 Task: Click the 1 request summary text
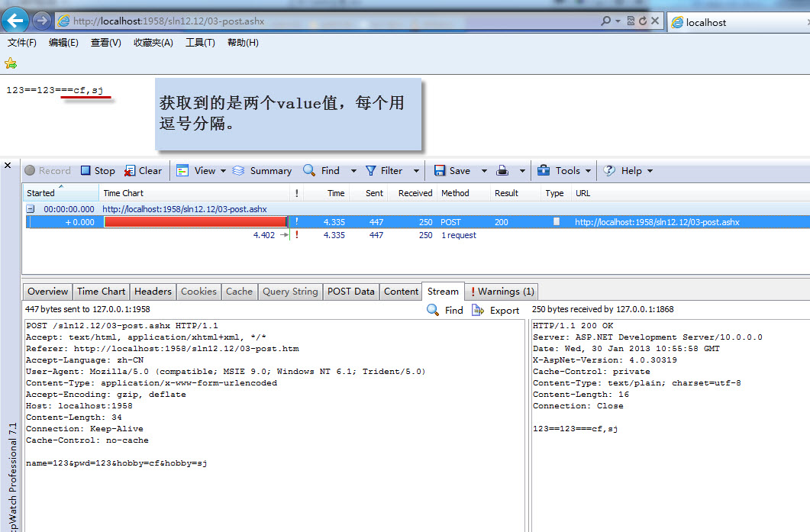pyautogui.click(x=459, y=235)
